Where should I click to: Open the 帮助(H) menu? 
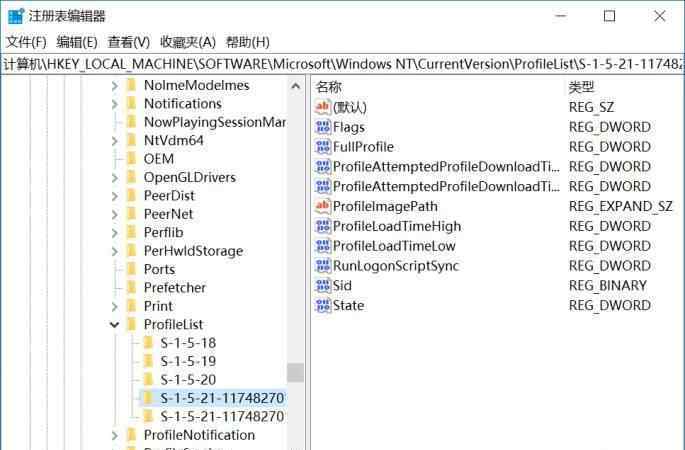(247, 42)
